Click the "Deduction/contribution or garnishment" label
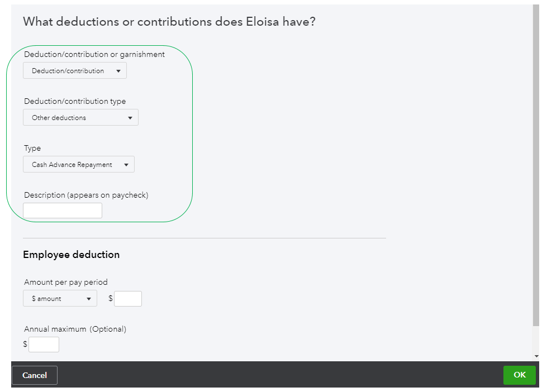This screenshot has height=392, width=547. [x=94, y=55]
